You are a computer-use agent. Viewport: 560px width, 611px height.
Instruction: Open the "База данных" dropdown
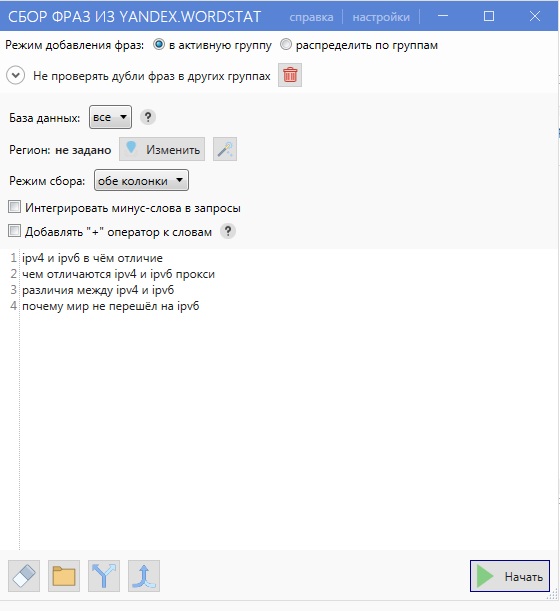(110, 117)
